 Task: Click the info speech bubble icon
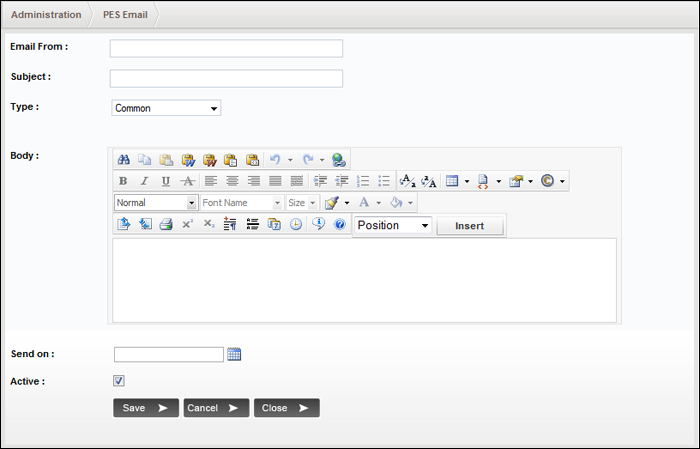(x=318, y=224)
